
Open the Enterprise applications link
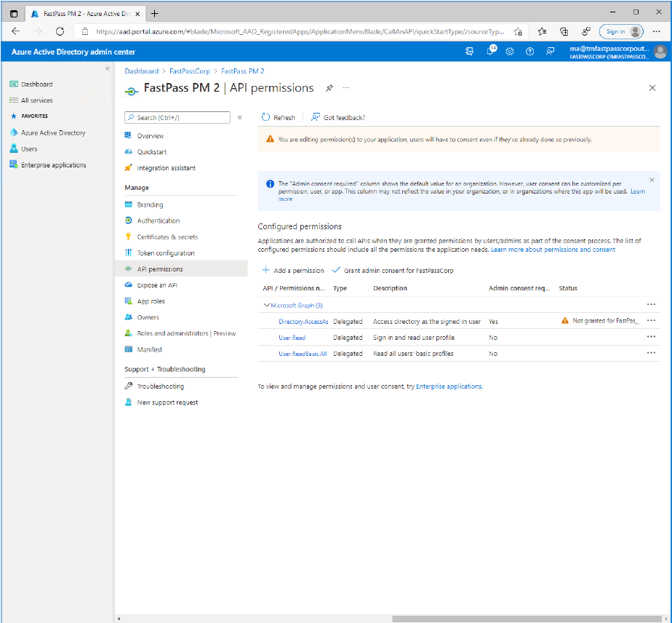(x=449, y=386)
